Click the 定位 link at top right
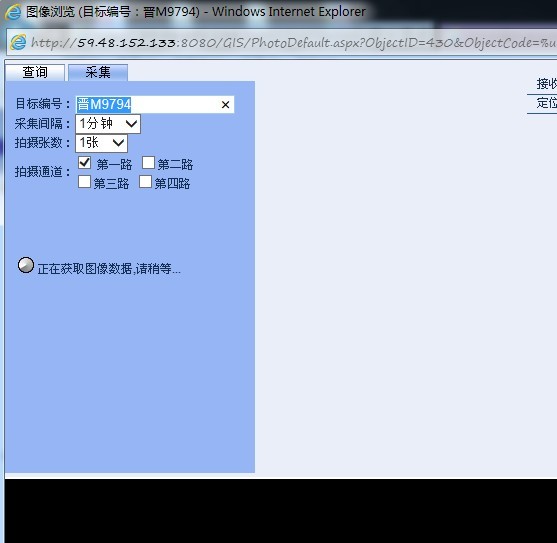Viewport: 557px width, 543px height. click(x=546, y=103)
